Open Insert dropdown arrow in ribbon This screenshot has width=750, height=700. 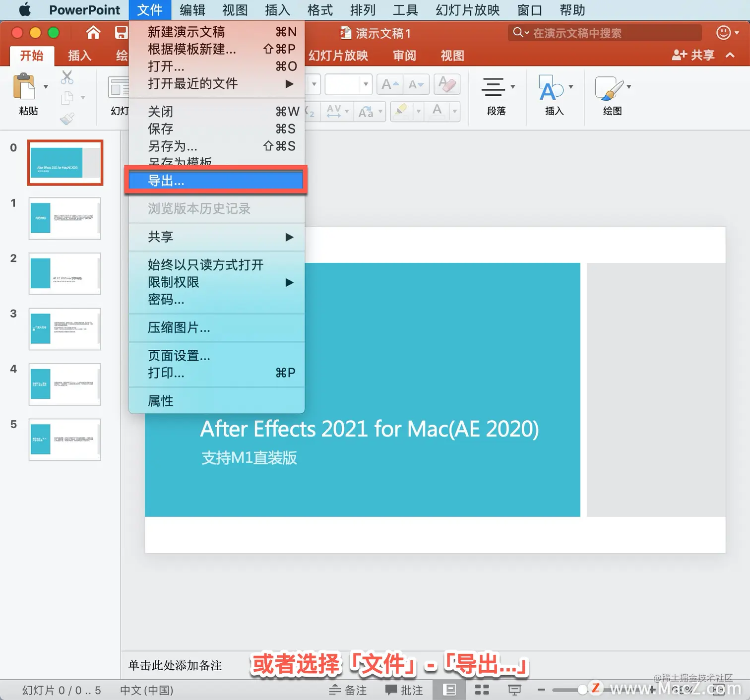point(571,87)
